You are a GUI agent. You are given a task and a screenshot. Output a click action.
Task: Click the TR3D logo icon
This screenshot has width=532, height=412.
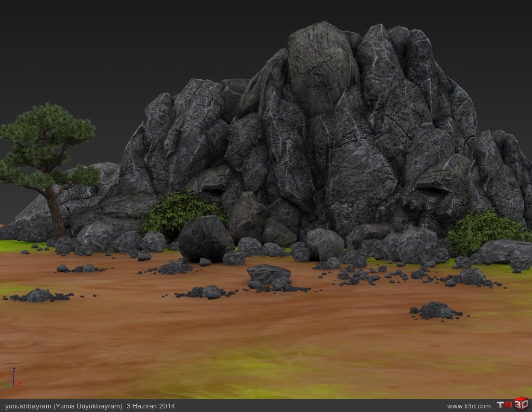point(513,404)
